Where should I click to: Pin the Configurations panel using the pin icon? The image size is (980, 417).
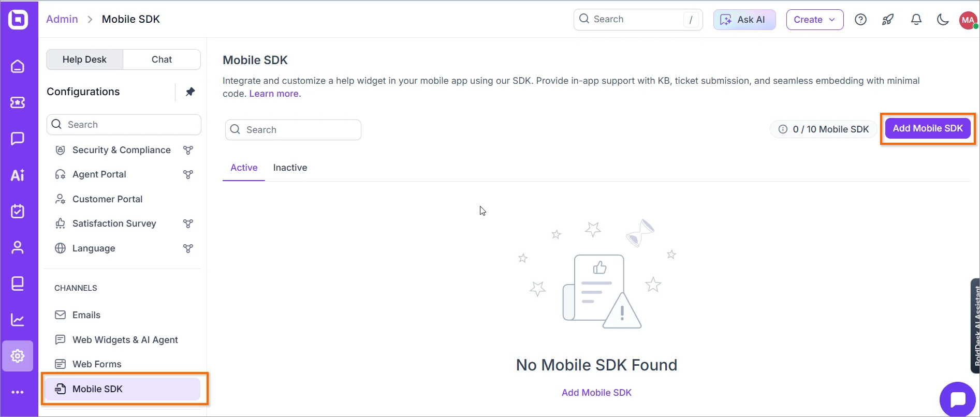(190, 92)
